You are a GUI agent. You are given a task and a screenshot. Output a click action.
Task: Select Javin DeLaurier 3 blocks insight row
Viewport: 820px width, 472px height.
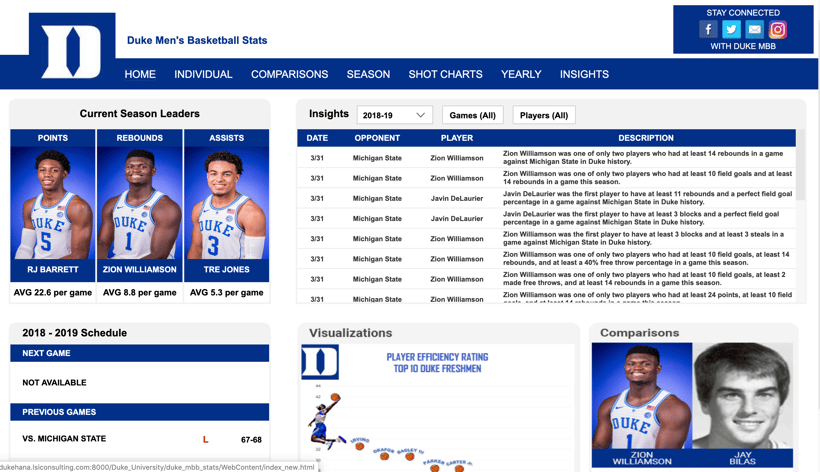(546, 218)
